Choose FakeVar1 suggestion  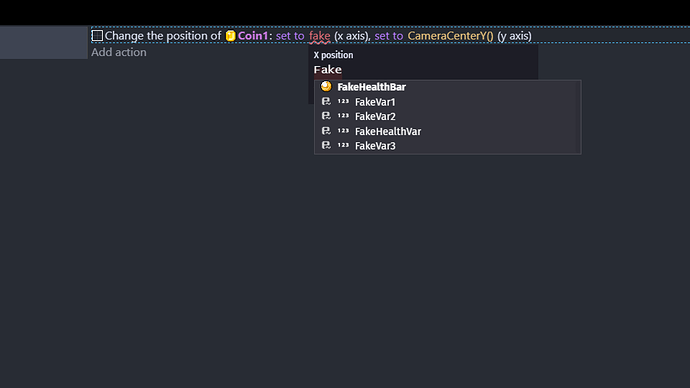(x=448, y=102)
